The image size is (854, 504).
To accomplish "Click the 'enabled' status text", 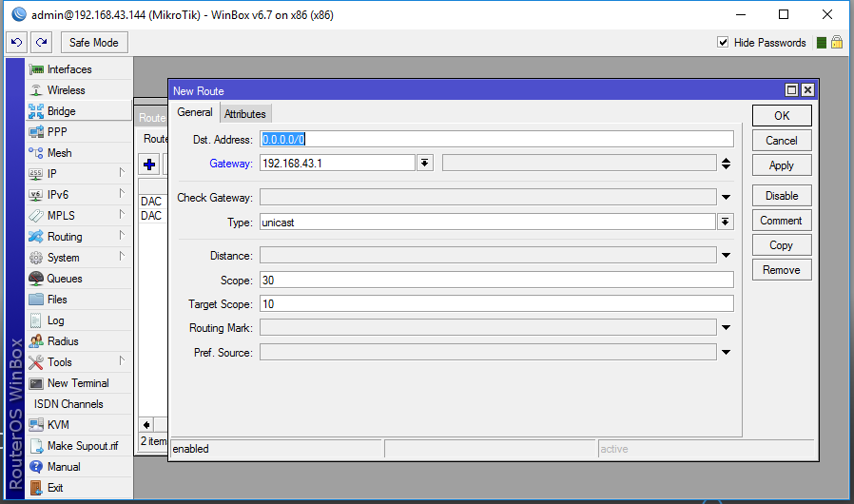I will [190, 449].
